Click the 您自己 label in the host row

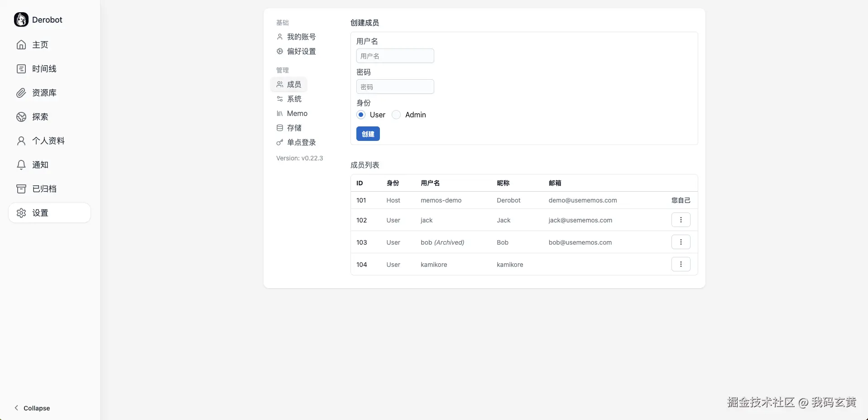coord(681,200)
